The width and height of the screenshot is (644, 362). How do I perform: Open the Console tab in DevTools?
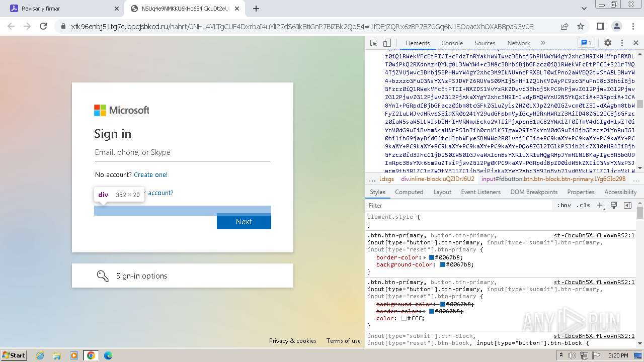452,43
